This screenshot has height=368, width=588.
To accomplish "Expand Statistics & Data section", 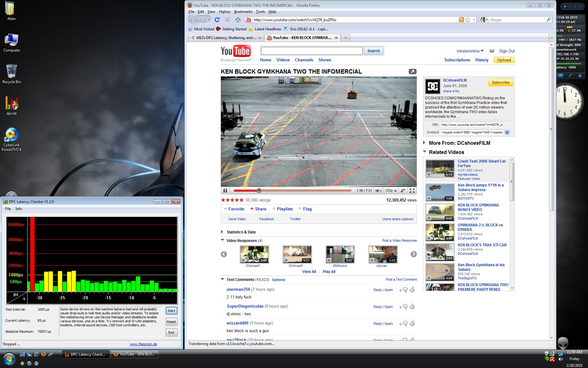I will 222,232.
